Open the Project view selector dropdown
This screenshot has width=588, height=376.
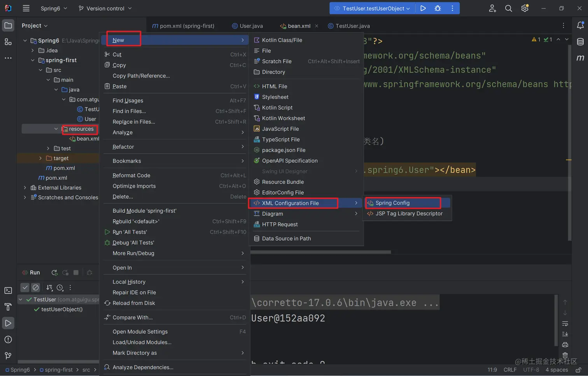(x=35, y=26)
